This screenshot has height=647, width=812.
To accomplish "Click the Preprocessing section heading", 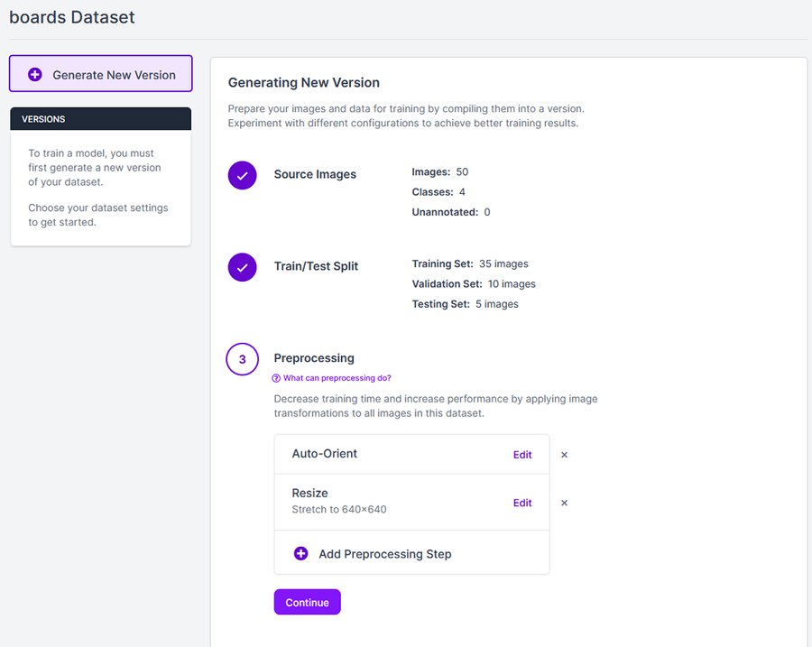I will coord(314,358).
